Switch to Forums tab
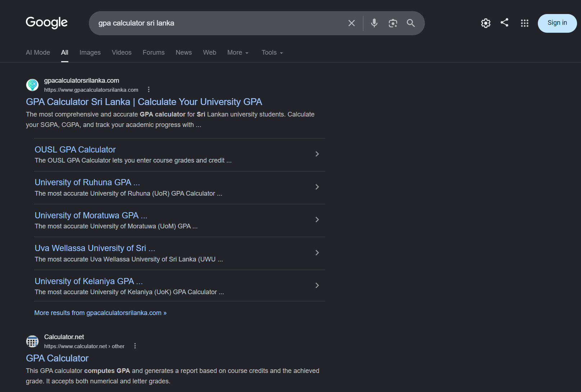The height and width of the screenshot is (392, 581). coord(154,53)
